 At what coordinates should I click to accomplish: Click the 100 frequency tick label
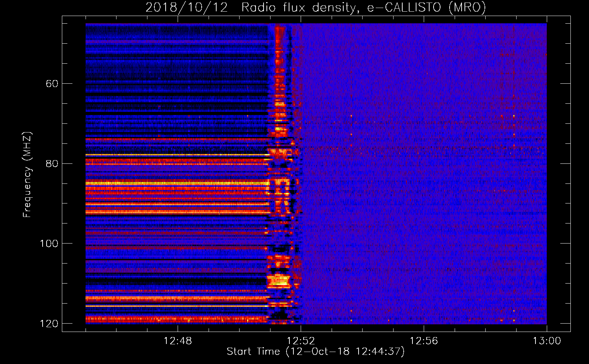click(49, 243)
